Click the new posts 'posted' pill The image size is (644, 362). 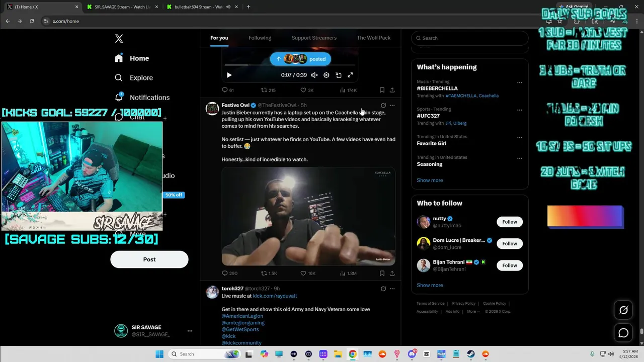[300, 59]
